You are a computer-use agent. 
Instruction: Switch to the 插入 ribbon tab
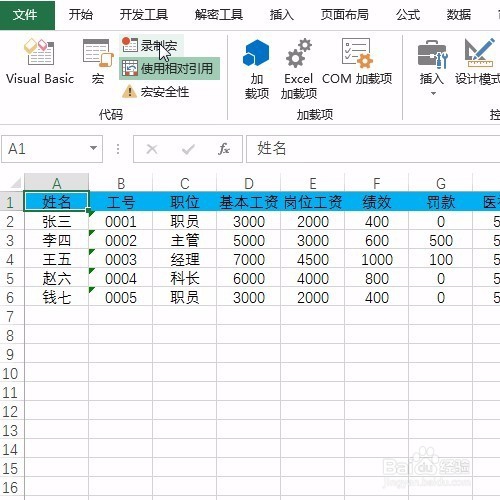tap(282, 15)
